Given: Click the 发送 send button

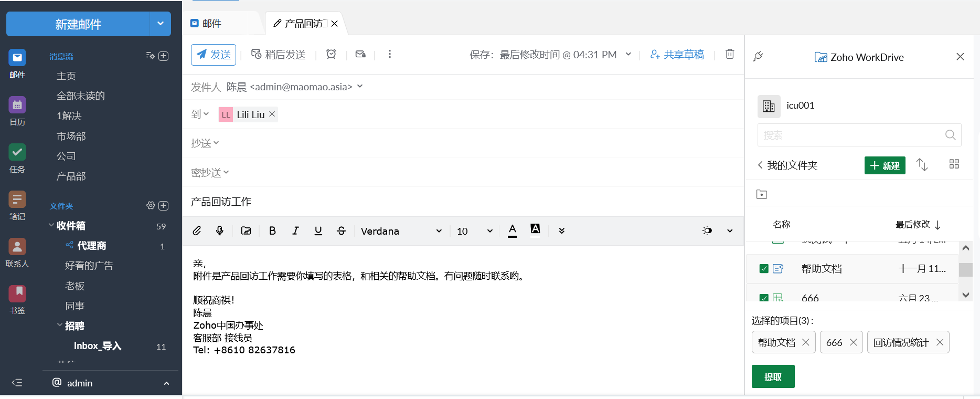Looking at the screenshot, I should coord(214,55).
